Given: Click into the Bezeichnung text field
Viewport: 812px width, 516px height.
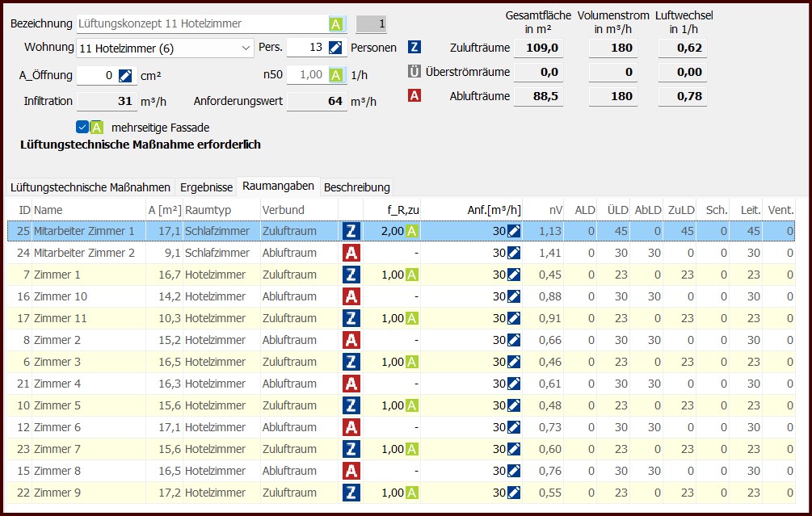Looking at the screenshot, I should point(202,24).
